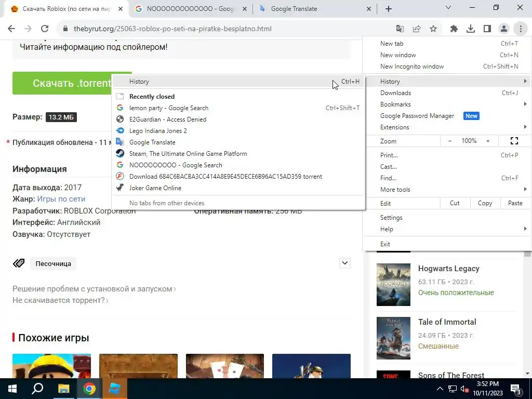Open the History submenu entry

point(447,82)
